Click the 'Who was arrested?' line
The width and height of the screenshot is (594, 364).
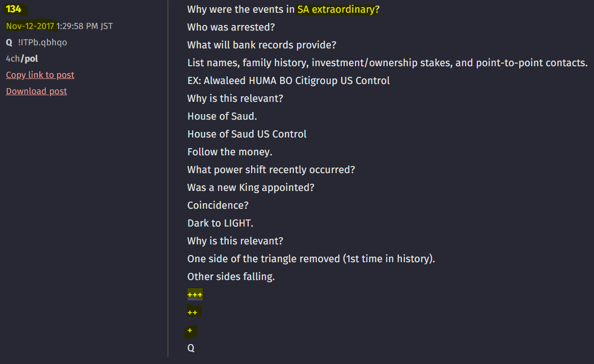(x=231, y=27)
